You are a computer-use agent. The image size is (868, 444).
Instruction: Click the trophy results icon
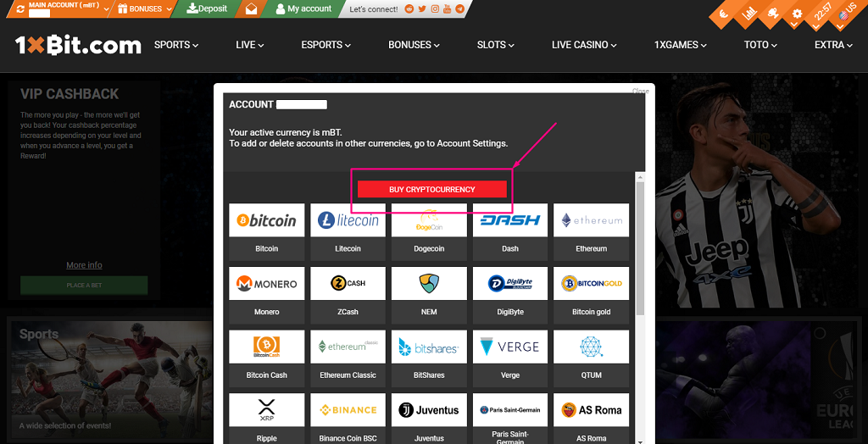tap(772, 13)
